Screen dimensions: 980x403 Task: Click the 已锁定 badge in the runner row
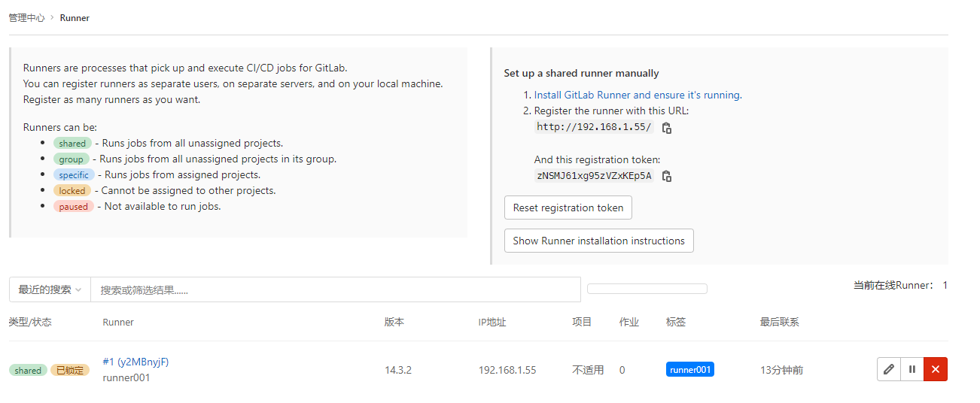click(x=70, y=370)
